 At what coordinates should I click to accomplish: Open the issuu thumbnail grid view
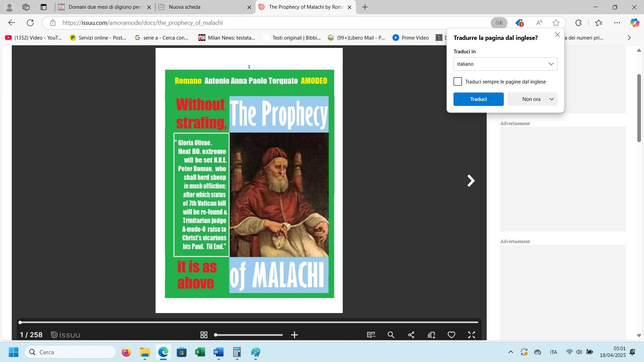(x=204, y=335)
